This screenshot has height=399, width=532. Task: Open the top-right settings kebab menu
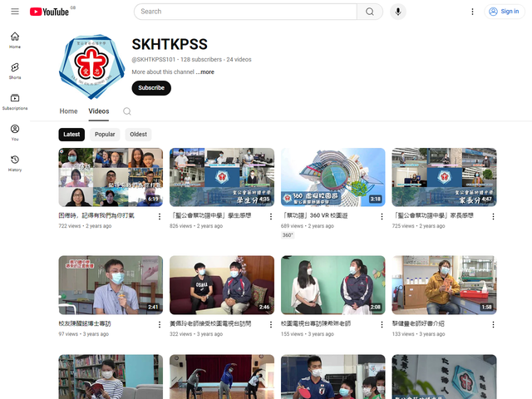[x=472, y=12]
